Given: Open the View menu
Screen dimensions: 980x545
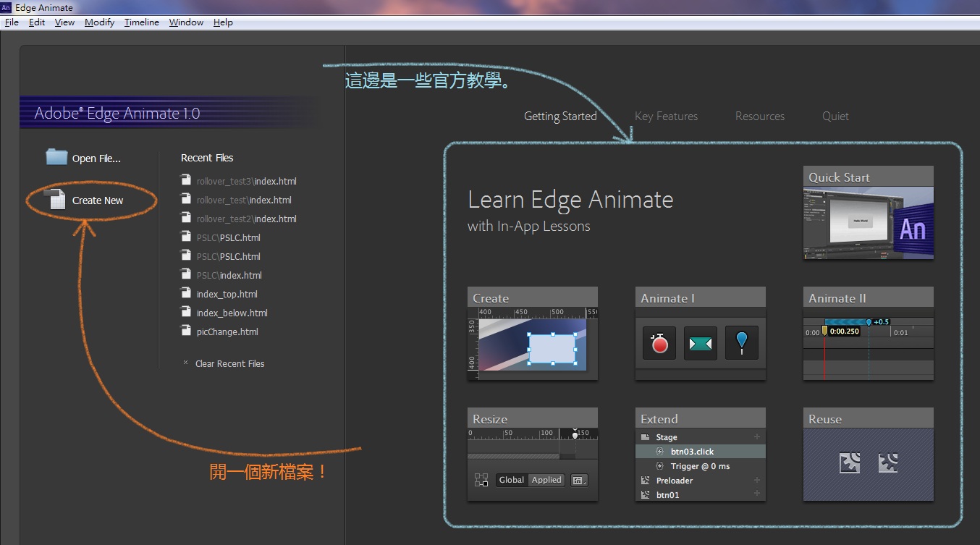Looking at the screenshot, I should pyautogui.click(x=64, y=22).
